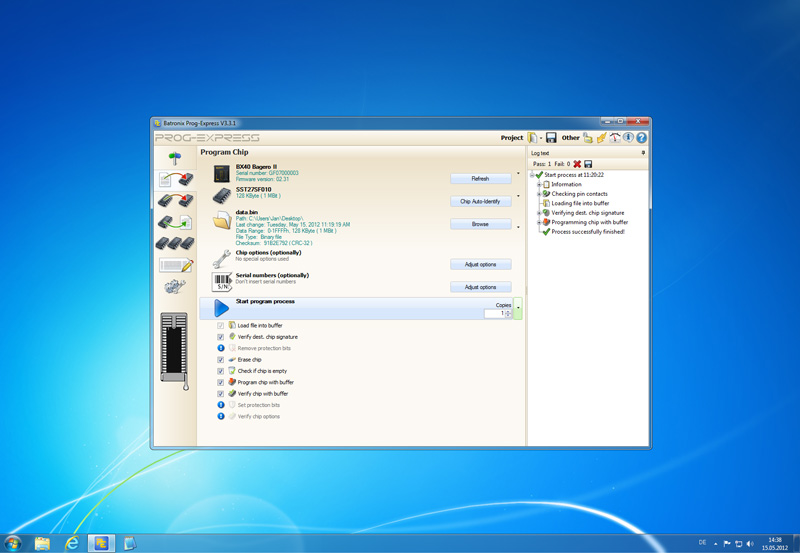This screenshot has height=553, width=800.
Task: Launch Internet Explorer from the taskbar
Action: coord(72,544)
